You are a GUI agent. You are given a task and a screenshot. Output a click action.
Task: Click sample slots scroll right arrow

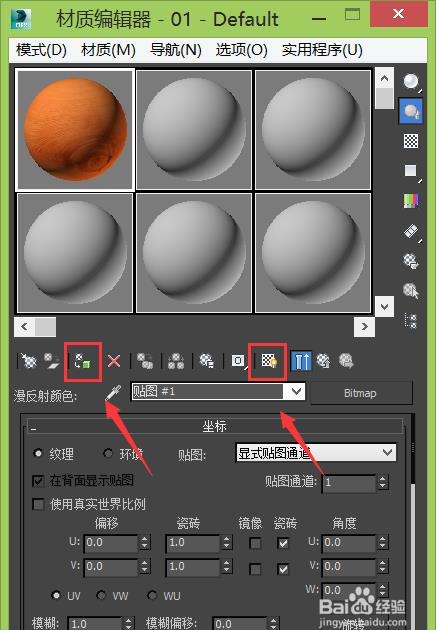pos(364,327)
